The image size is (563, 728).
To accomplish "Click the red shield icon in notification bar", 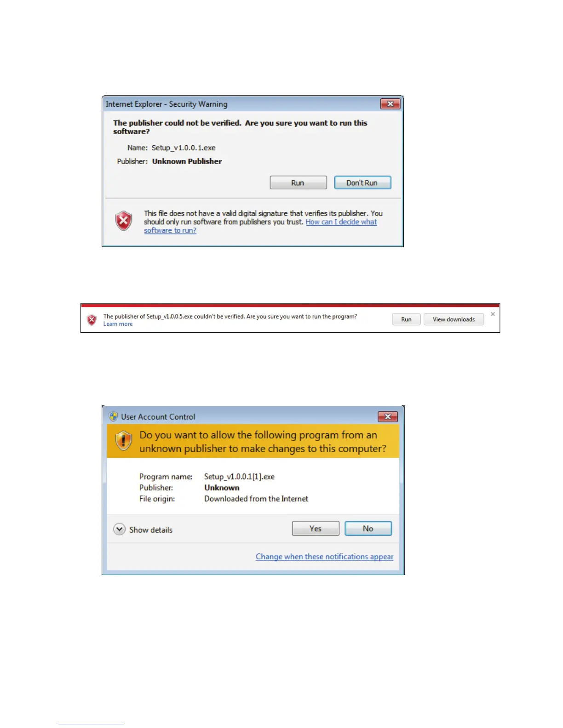I will (92, 319).
